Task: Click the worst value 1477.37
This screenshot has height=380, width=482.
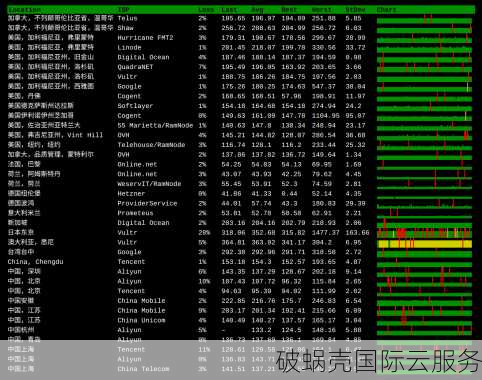Action: [x=325, y=233]
